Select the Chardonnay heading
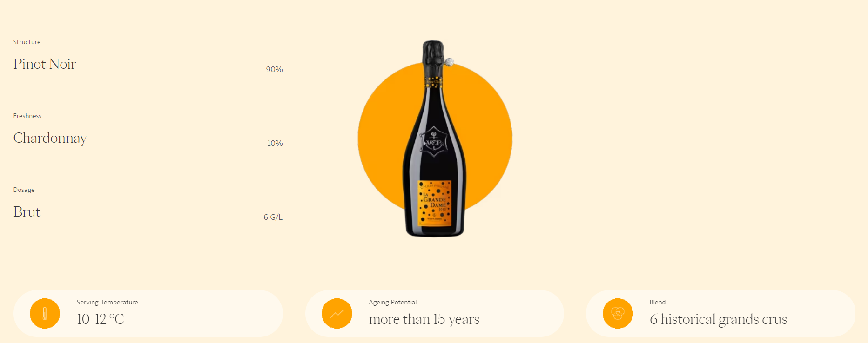 coord(50,138)
